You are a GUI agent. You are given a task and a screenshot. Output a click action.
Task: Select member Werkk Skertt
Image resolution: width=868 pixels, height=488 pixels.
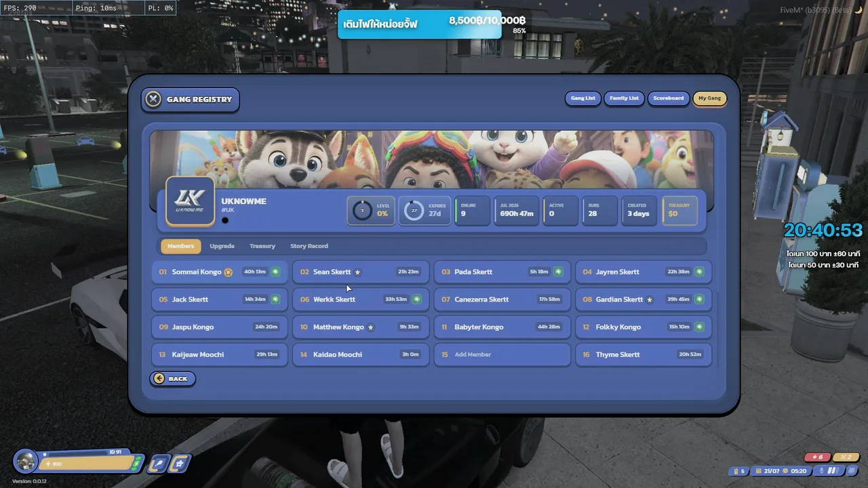(x=361, y=300)
